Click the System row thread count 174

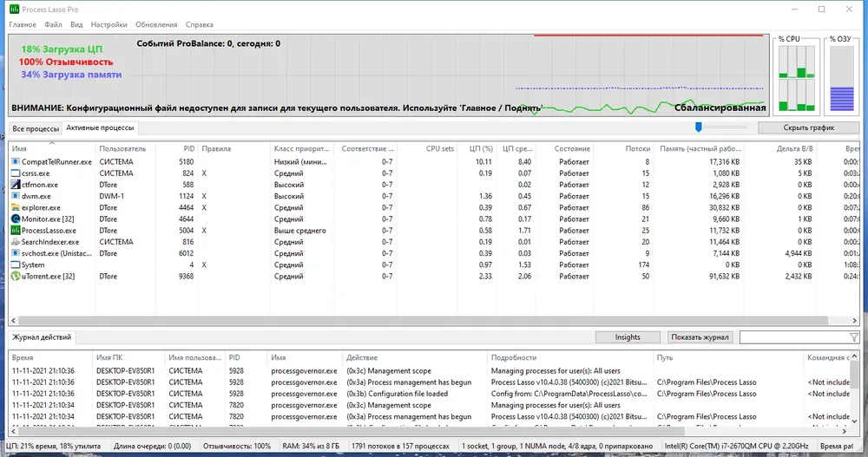(x=643, y=265)
